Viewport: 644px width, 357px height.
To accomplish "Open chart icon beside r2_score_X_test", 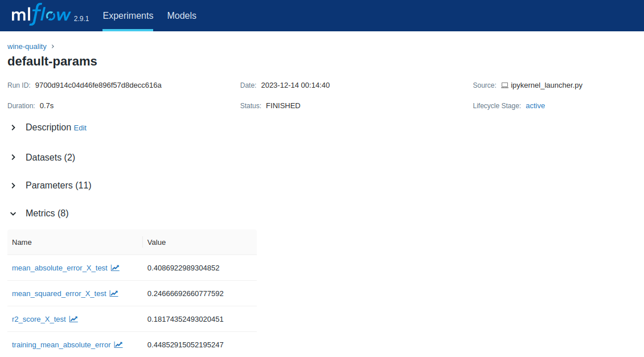I will [x=73, y=319].
